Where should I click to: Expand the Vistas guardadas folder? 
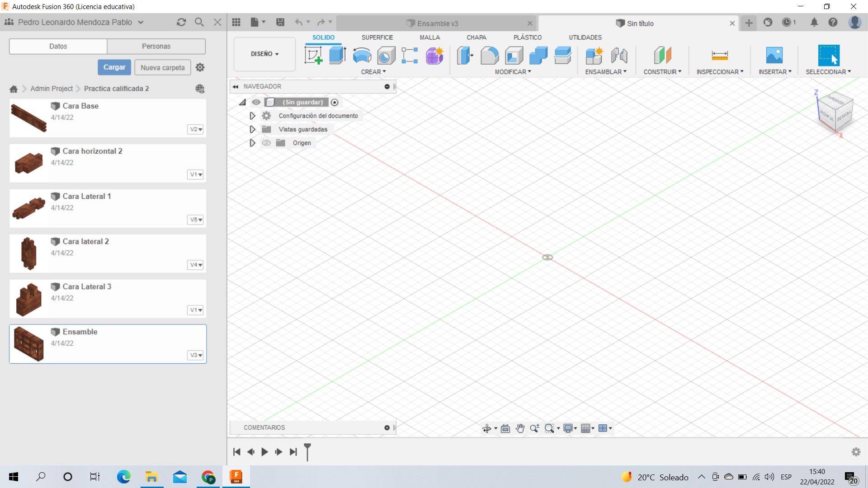(252, 129)
